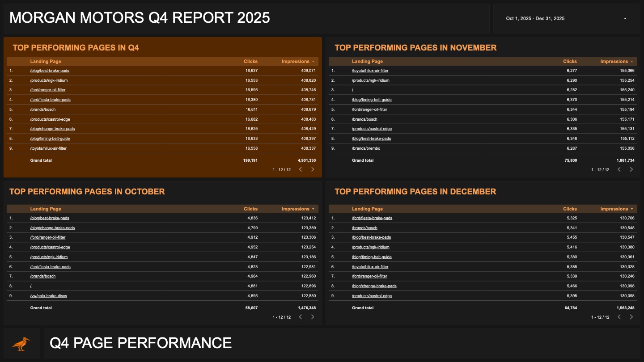This screenshot has height=362, width=644.
Task: Click clicks value 5,466 in December table
Action: (x=572, y=286)
